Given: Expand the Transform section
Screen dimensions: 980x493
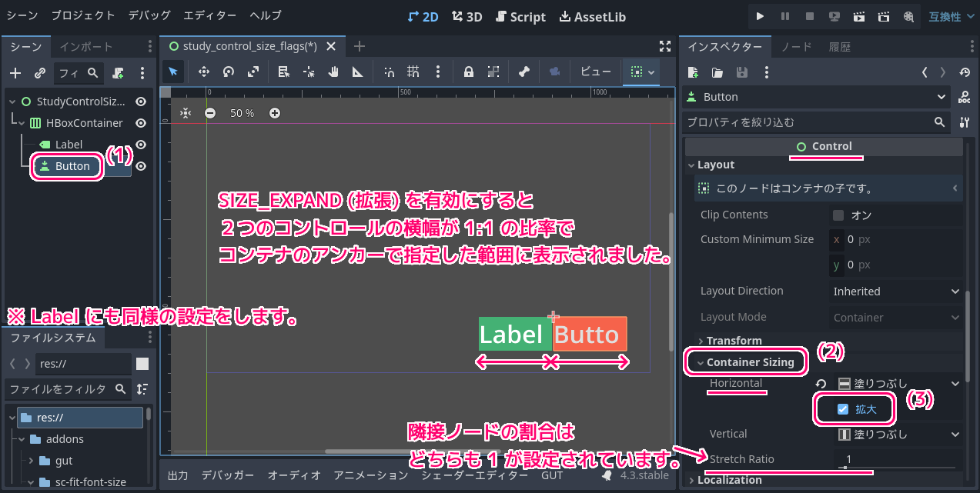Looking at the screenshot, I should pos(733,341).
